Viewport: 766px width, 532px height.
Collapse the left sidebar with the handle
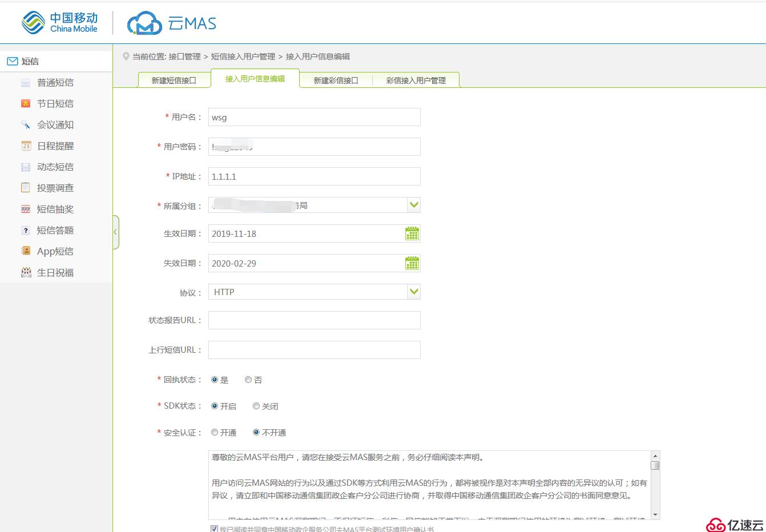coord(116,232)
